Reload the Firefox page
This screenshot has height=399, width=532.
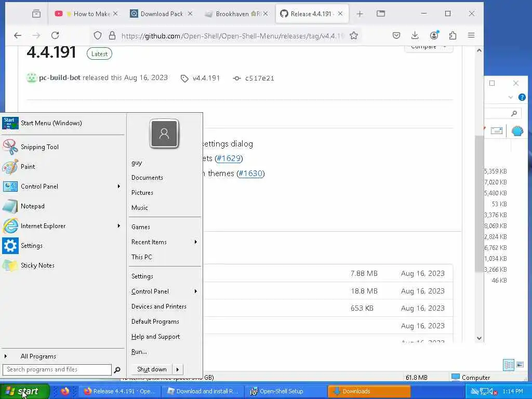[x=55, y=35]
